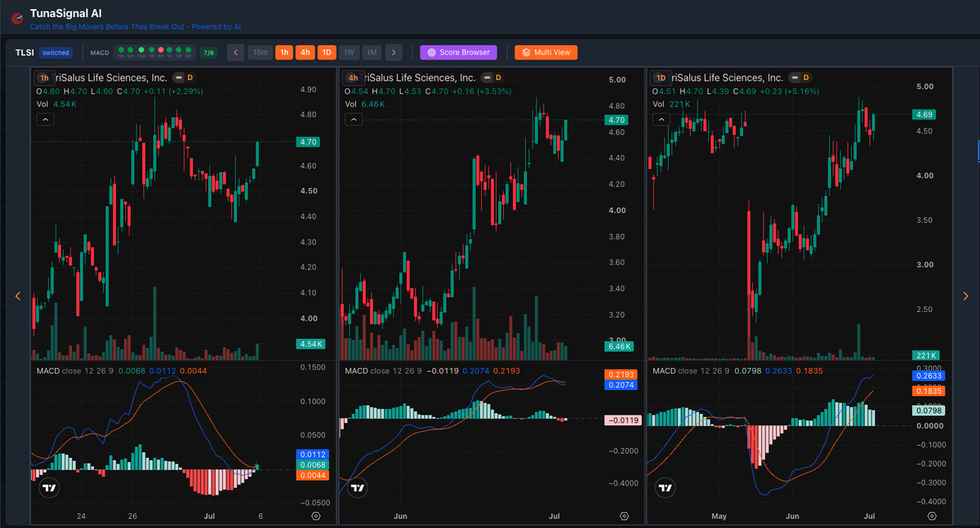Viewport: 980px width, 528px height.
Task: Toggle the 1D timeframe button in toolbar
Action: [327, 52]
